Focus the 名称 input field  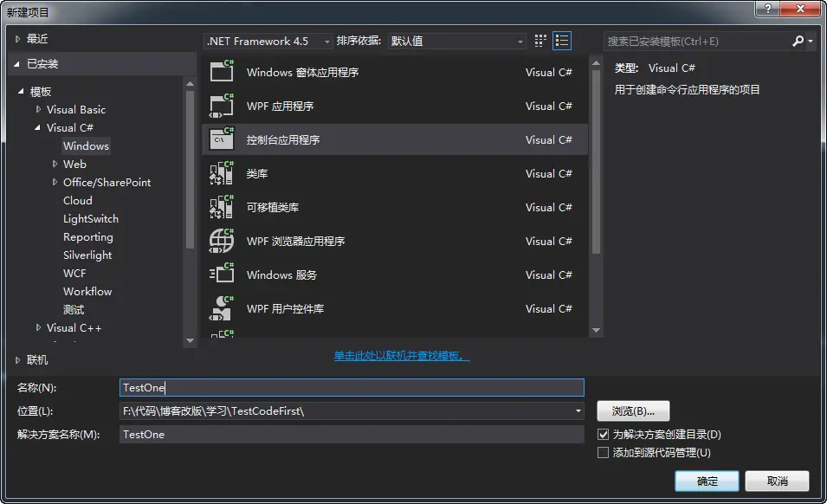[x=352, y=387]
